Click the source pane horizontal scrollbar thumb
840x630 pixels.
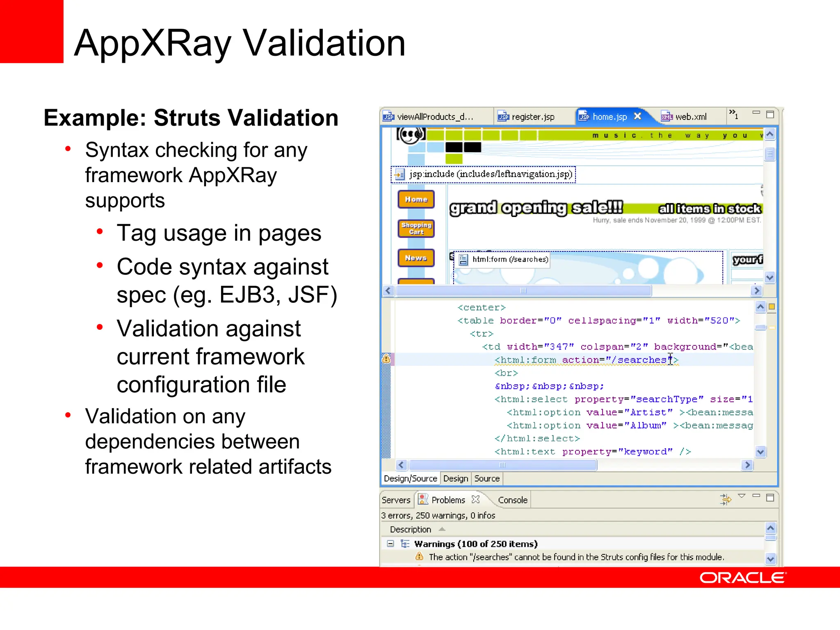[x=503, y=465]
